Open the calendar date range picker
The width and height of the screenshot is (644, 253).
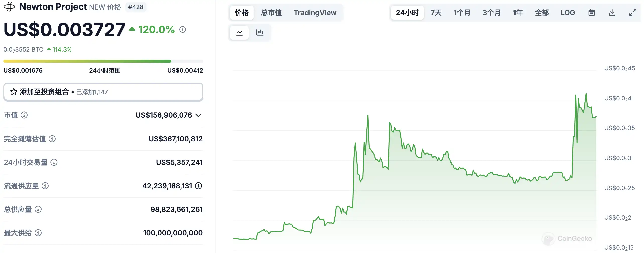pyautogui.click(x=592, y=13)
